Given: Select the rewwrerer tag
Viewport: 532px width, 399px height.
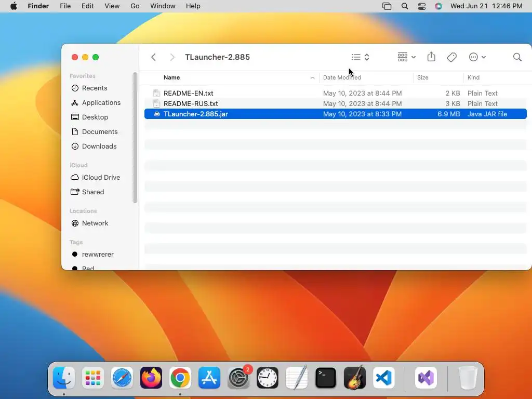Looking at the screenshot, I should coord(92,255).
